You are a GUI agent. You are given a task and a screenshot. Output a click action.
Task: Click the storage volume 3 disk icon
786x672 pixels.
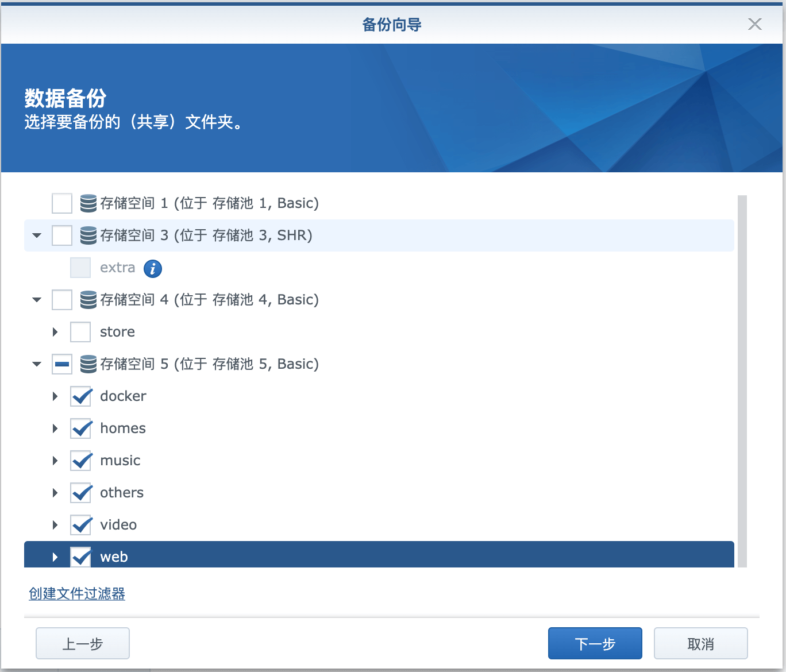(x=88, y=235)
